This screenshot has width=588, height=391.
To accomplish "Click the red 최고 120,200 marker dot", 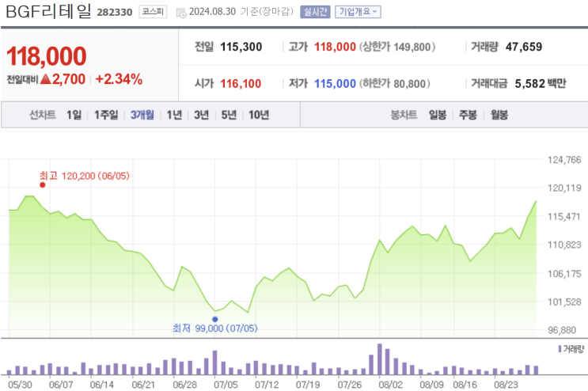I will click(43, 185).
